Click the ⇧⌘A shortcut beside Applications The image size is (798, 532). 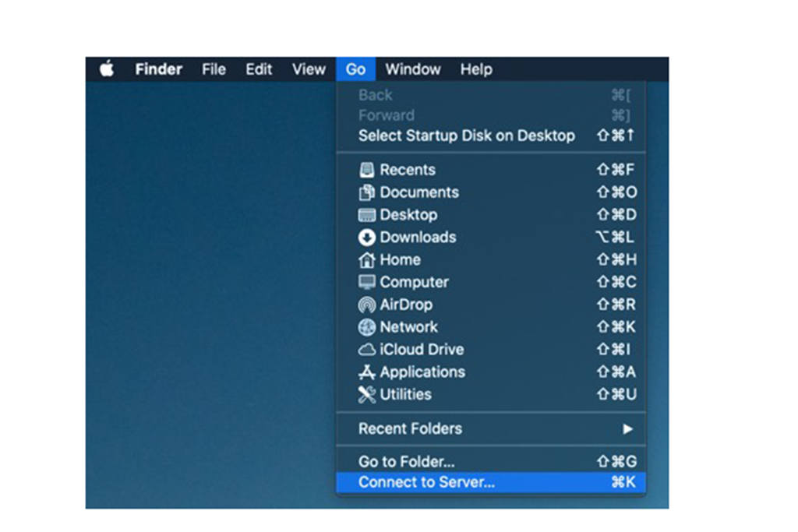click(616, 372)
